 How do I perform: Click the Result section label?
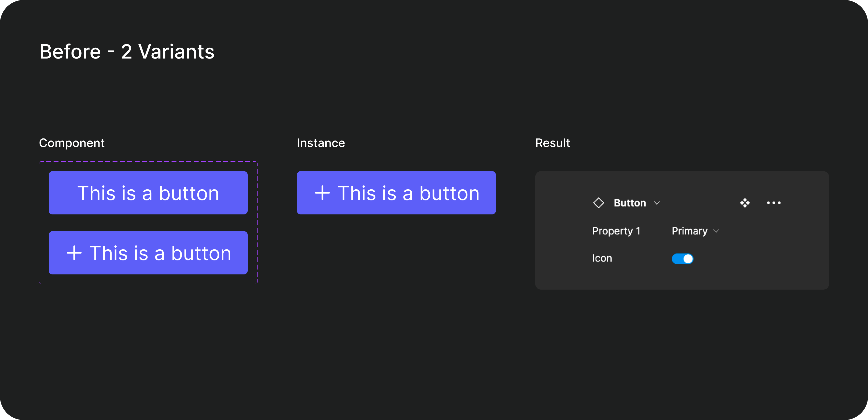553,143
